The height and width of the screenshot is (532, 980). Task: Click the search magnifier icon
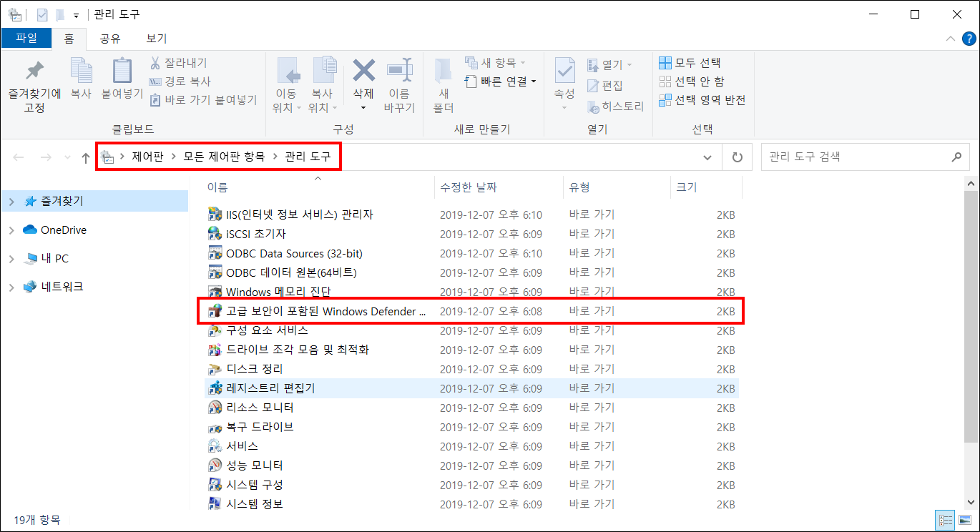[956, 157]
